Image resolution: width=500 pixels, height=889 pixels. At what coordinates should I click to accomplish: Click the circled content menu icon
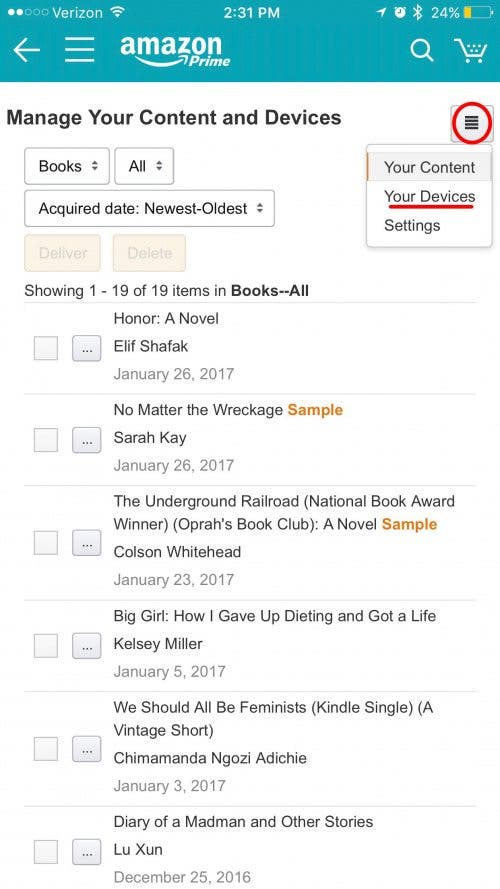point(472,122)
